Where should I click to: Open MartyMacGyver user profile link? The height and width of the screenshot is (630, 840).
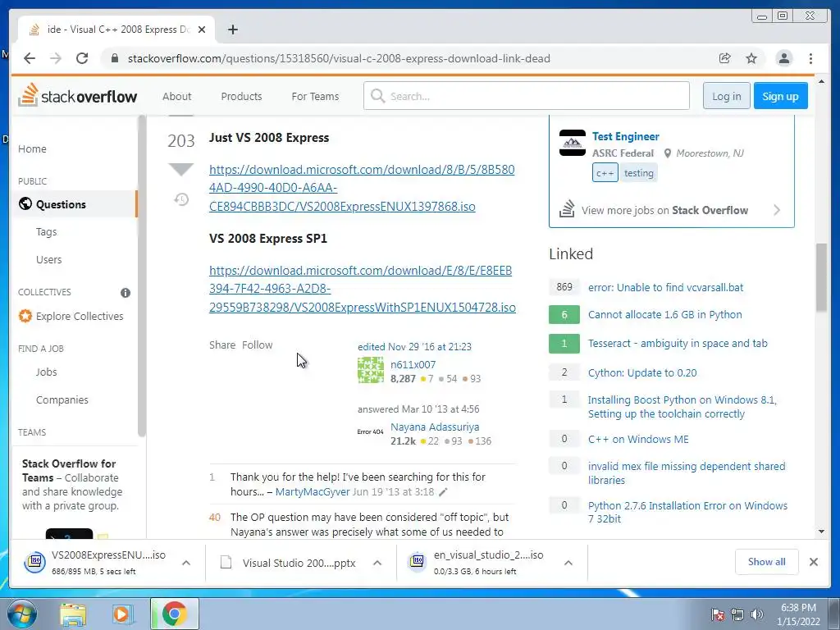pos(313,492)
